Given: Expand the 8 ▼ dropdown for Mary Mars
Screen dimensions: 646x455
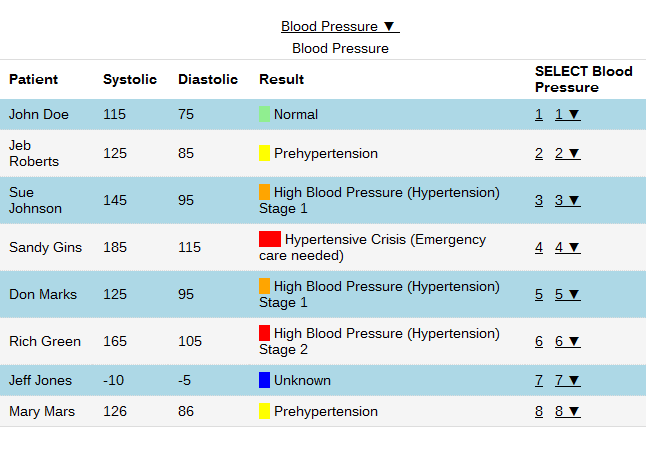Looking at the screenshot, I should [567, 411].
